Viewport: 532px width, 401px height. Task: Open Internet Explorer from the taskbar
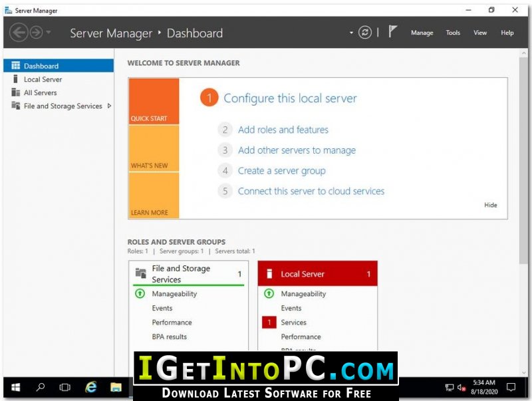click(91, 387)
